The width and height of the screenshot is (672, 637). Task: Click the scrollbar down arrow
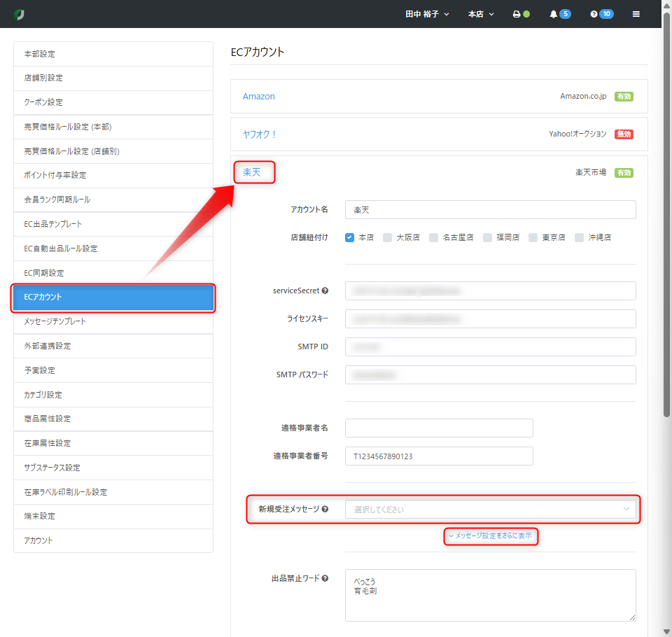click(666, 632)
